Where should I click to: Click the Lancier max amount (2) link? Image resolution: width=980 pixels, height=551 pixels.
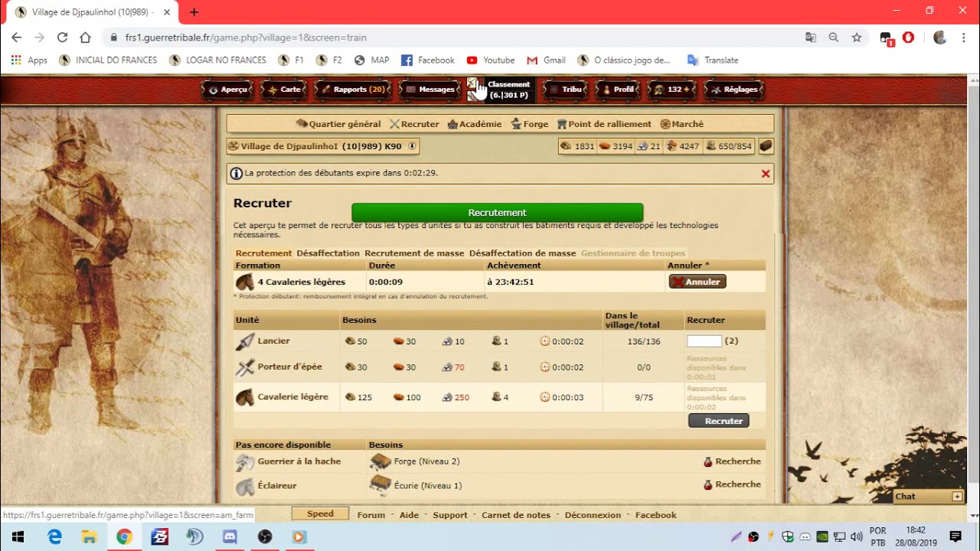(x=731, y=341)
